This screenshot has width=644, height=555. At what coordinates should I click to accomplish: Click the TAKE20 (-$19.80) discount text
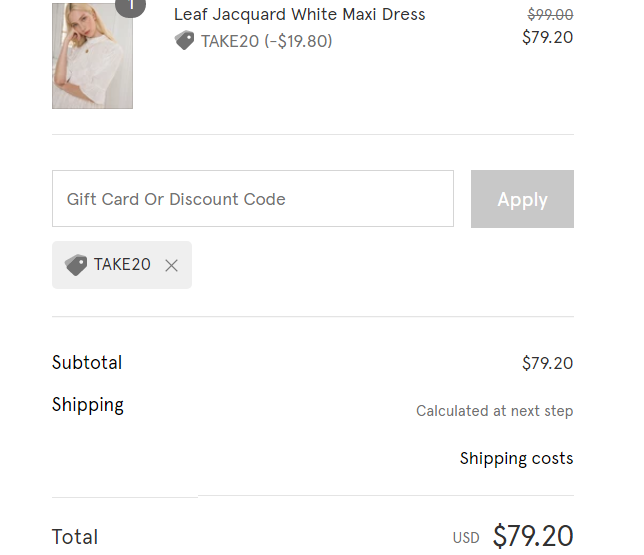pos(266,41)
